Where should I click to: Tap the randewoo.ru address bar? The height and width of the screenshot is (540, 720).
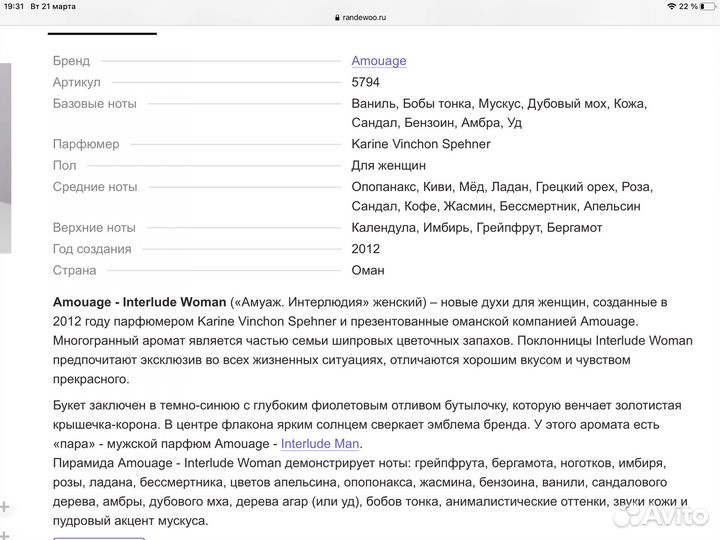point(362,18)
